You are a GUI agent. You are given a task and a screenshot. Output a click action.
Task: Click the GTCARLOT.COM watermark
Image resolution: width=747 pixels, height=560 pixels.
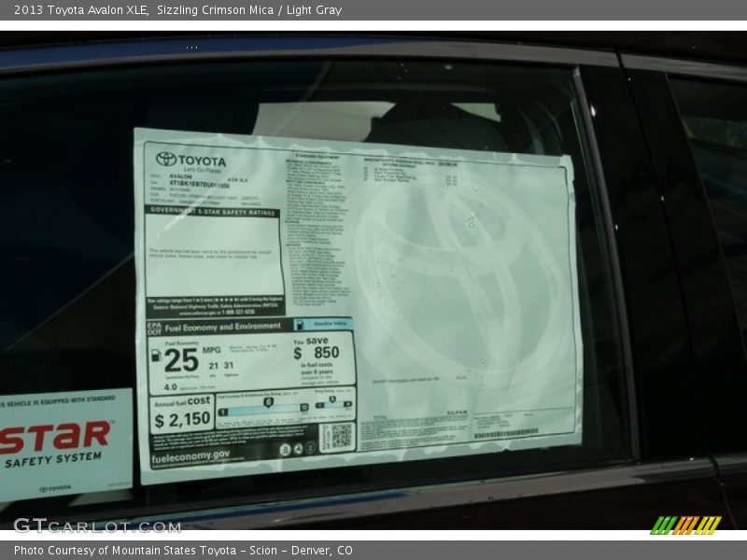pos(96,525)
